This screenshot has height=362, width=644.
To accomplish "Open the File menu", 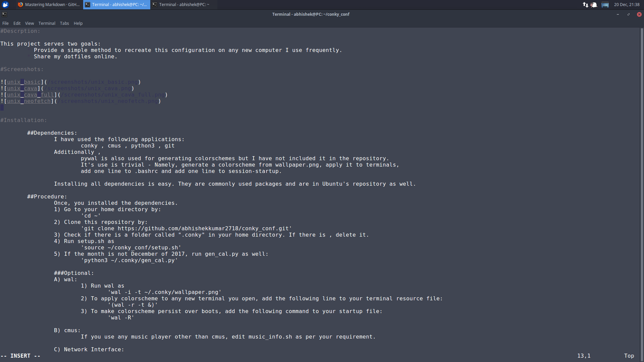I will tap(5, 23).
